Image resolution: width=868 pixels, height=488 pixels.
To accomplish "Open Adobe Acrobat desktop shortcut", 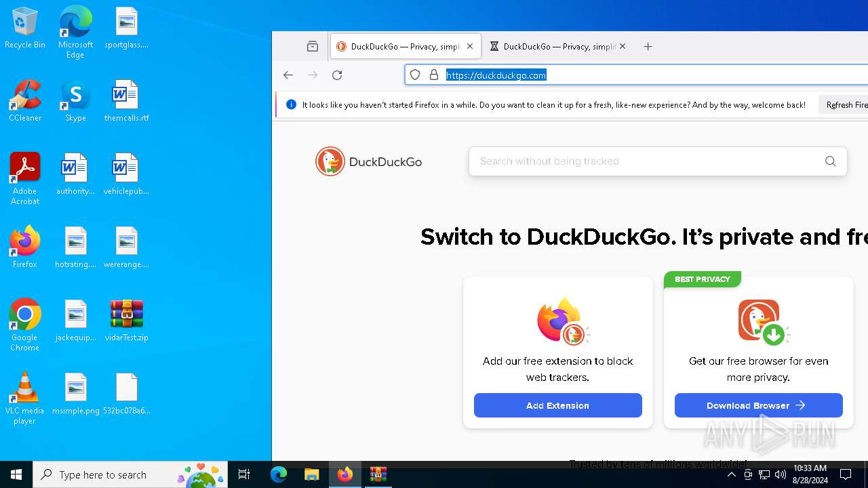I will pos(25,179).
